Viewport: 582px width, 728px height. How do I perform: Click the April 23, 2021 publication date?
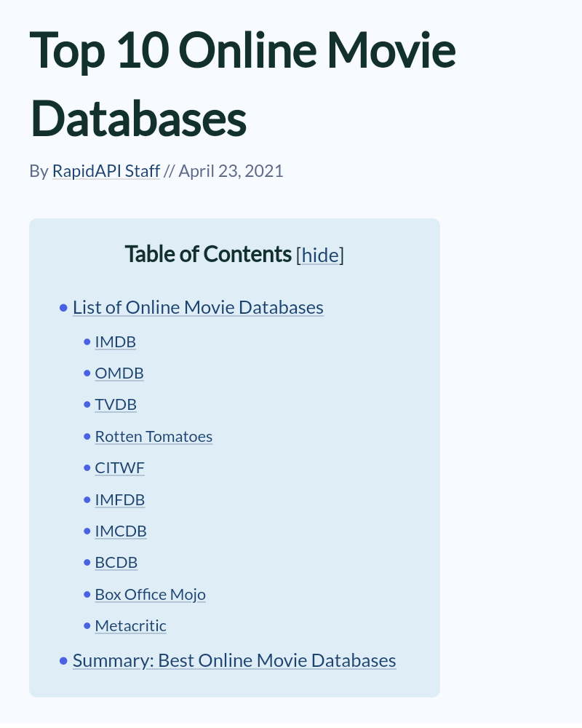click(x=231, y=171)
